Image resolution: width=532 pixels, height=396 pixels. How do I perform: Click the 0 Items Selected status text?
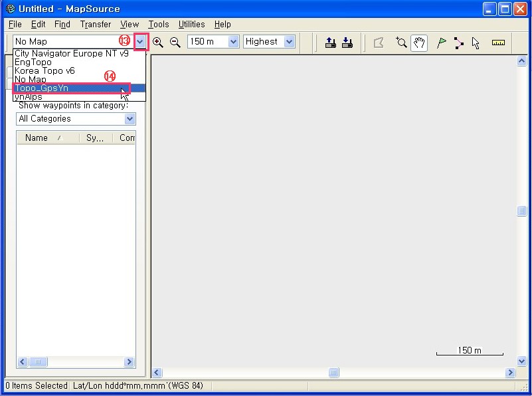tap(37, 386)
